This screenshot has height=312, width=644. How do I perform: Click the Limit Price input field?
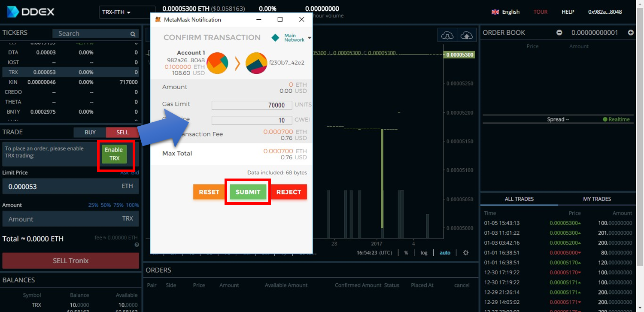coord(70,186)
